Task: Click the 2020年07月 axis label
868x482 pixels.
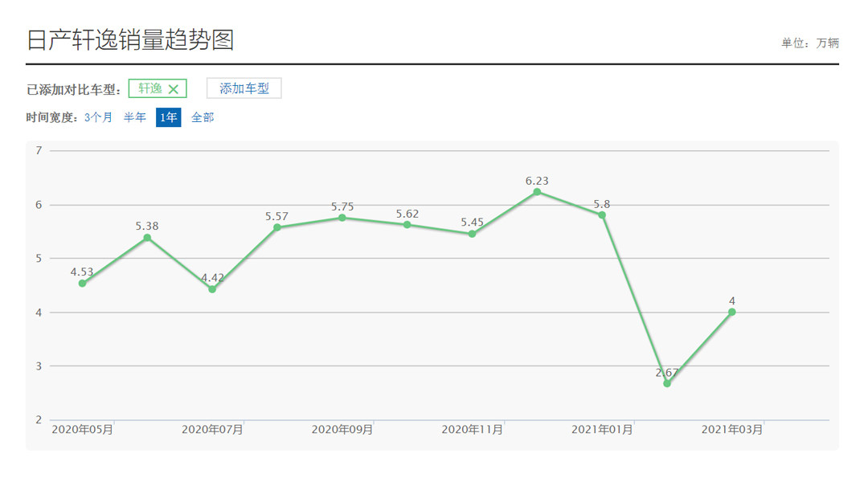Action: tap(212, 430)
